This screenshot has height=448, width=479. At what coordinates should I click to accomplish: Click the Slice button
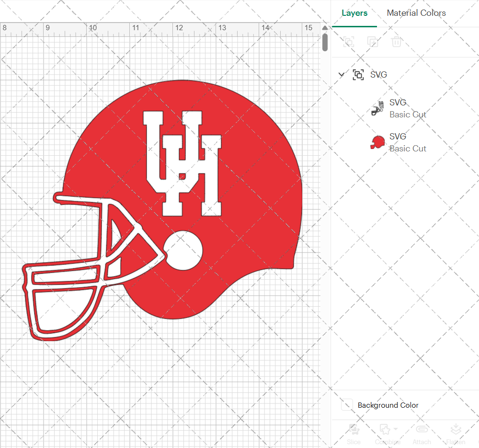(x=354, y=434)
